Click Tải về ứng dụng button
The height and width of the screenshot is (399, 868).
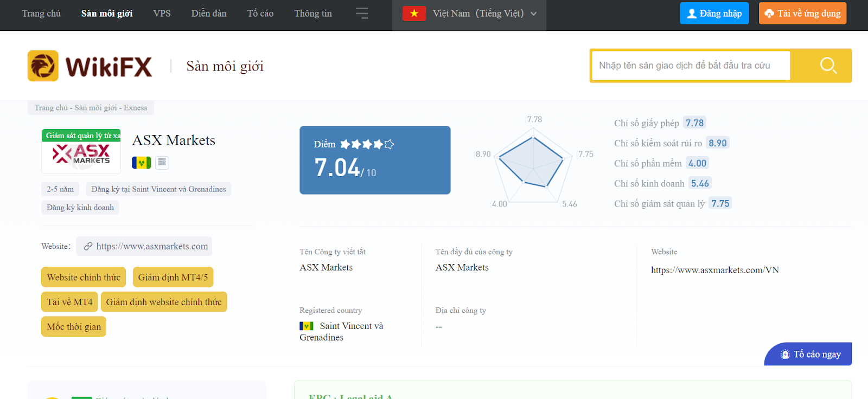coord(802,14)
